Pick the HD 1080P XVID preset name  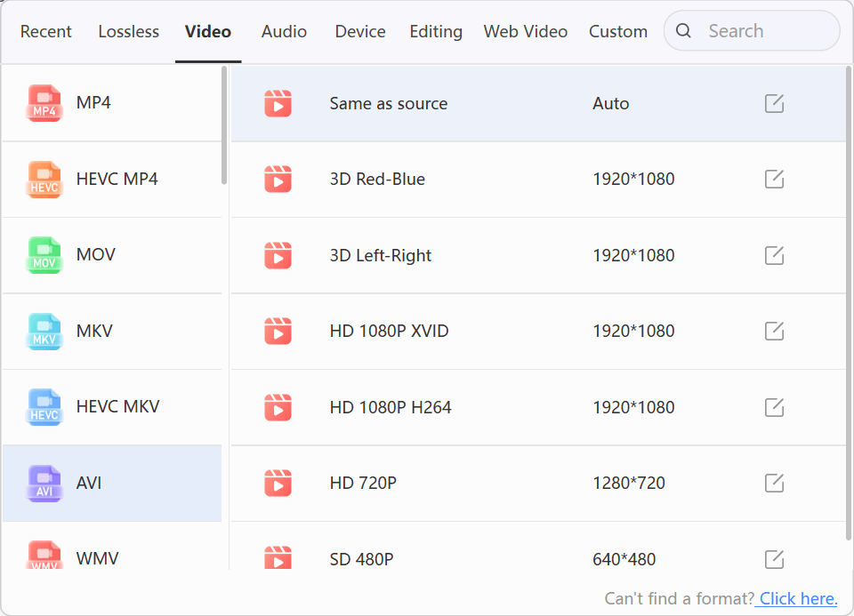pos(389,331)
